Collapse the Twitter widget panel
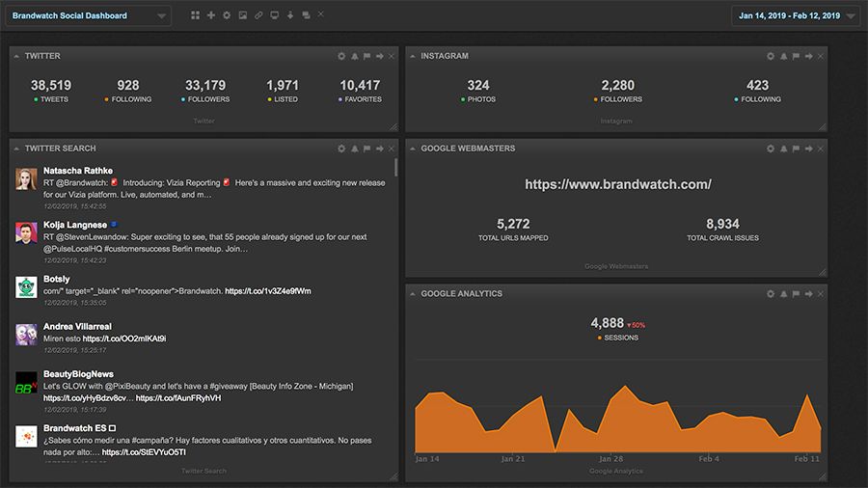868x488 pixels. pos(17,56)
